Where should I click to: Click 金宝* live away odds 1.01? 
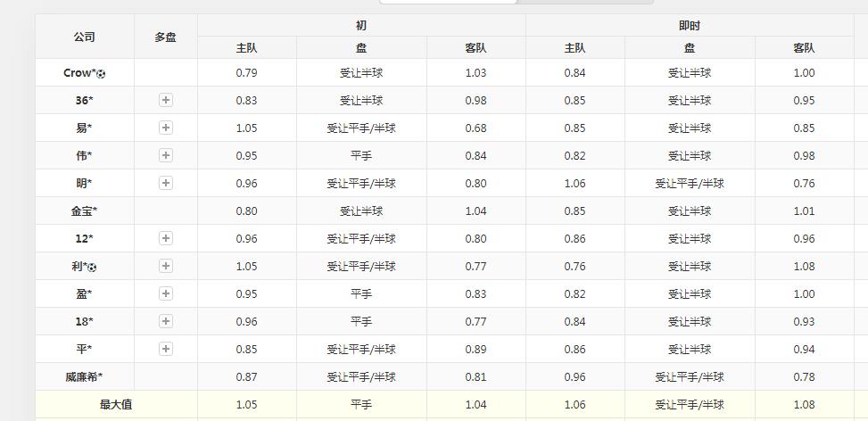pyautogui.click(x=804, y=210)
